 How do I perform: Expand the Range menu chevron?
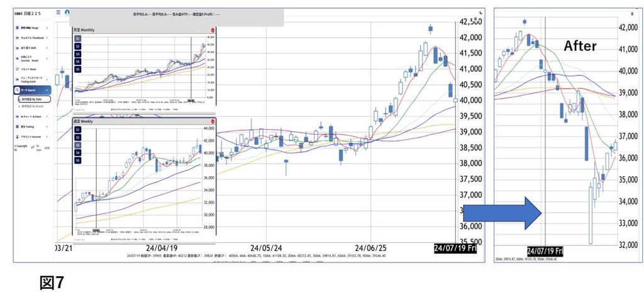[x=47, y=28]
